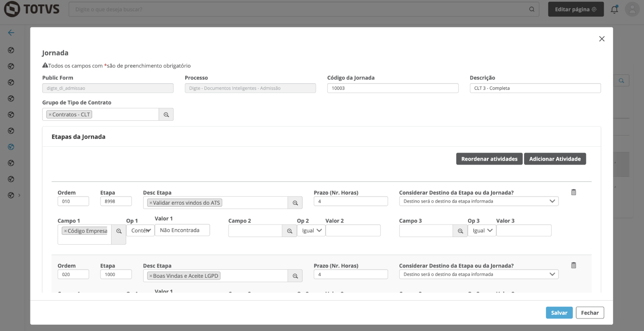Click the Adicionar Atividade button
The width and height of the screenshot is (644, 331).
click(x=555, y=159)
